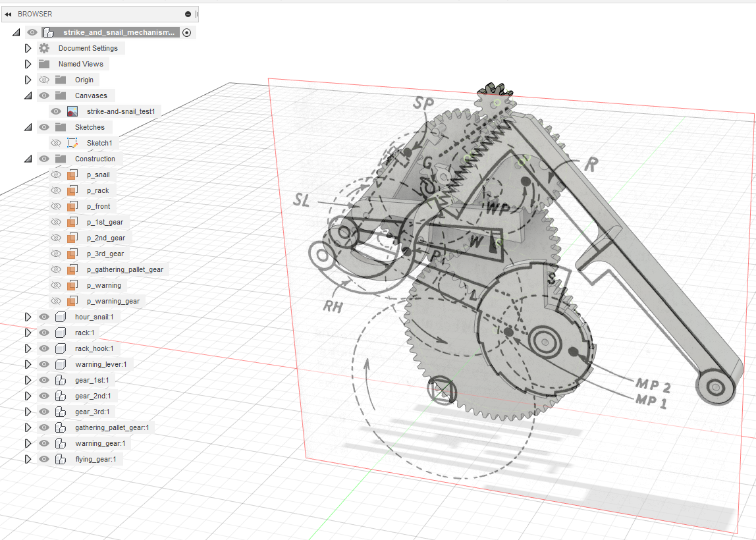The height and width of the screenshot is (540, 756).
Task: Select the warning_gear:1 tree item
Action: (100, 444)
